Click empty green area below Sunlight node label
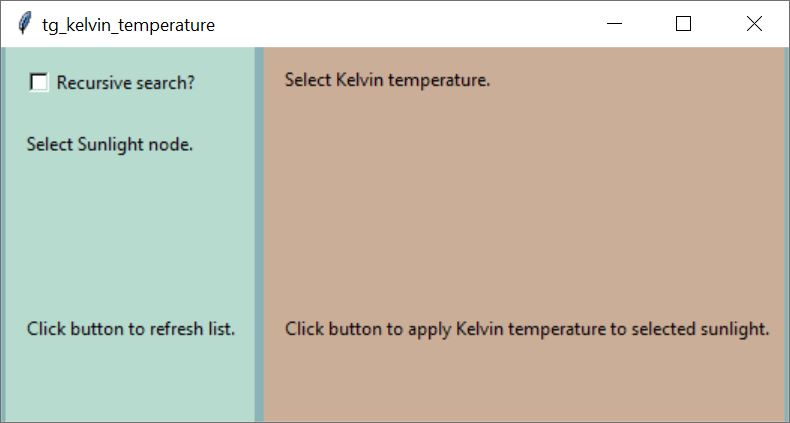The height and width of the screenshot is (423, 790). (130, 232)
